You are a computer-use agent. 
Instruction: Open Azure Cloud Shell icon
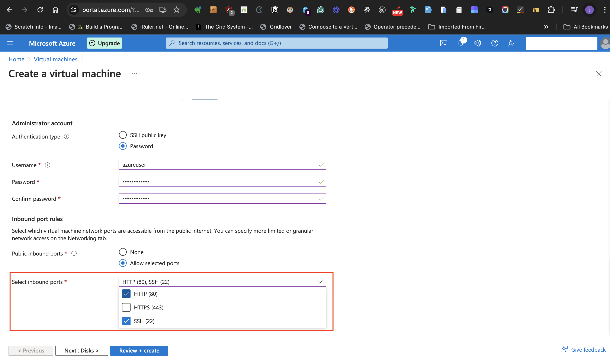point(443,43)
